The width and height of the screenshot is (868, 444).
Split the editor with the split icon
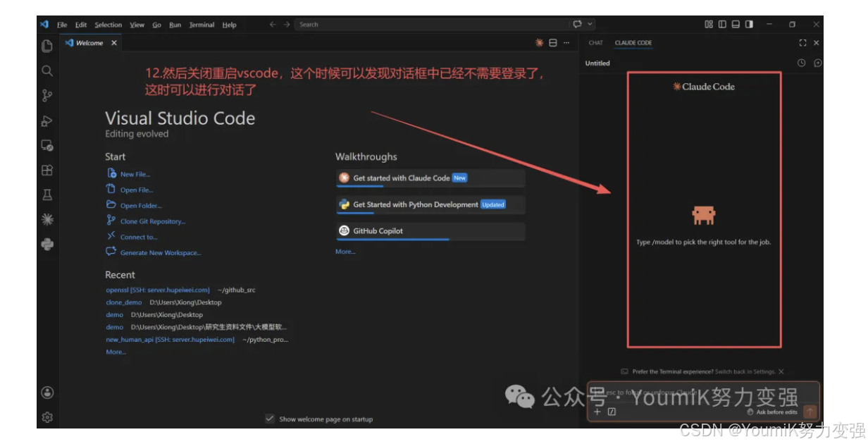click(x=553, y=43)
